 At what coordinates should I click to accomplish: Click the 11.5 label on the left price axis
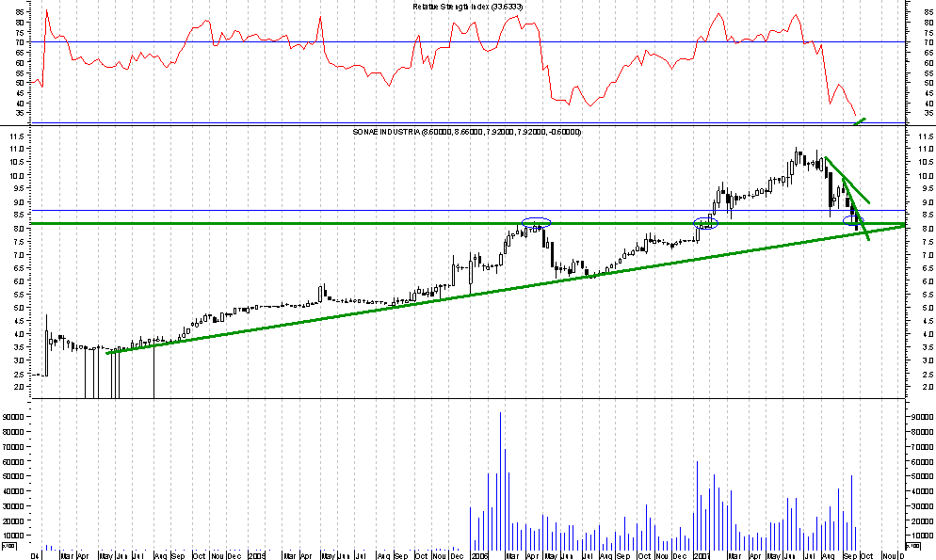(x=17, y=136)
